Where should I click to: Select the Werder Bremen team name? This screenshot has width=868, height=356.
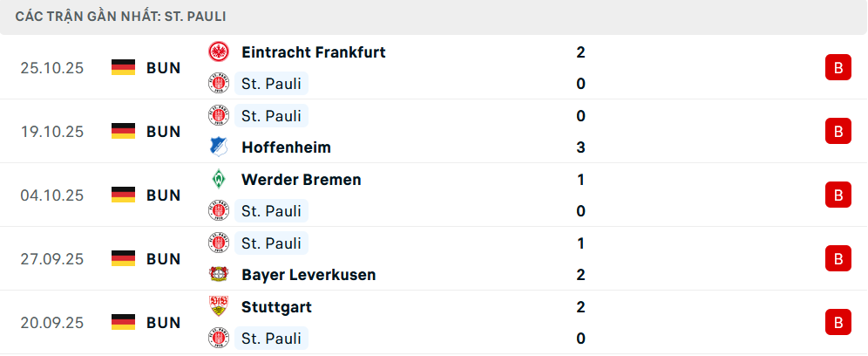(301, 180)
